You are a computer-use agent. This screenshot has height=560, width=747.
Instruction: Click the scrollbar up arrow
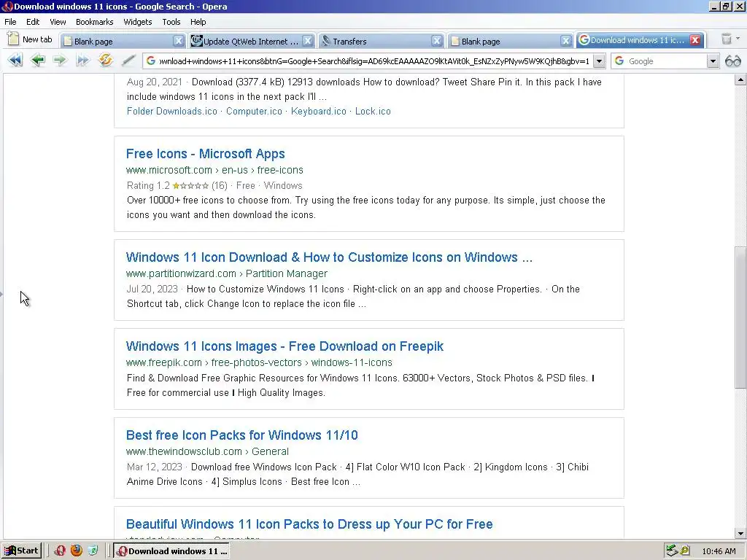click(740, 80)
